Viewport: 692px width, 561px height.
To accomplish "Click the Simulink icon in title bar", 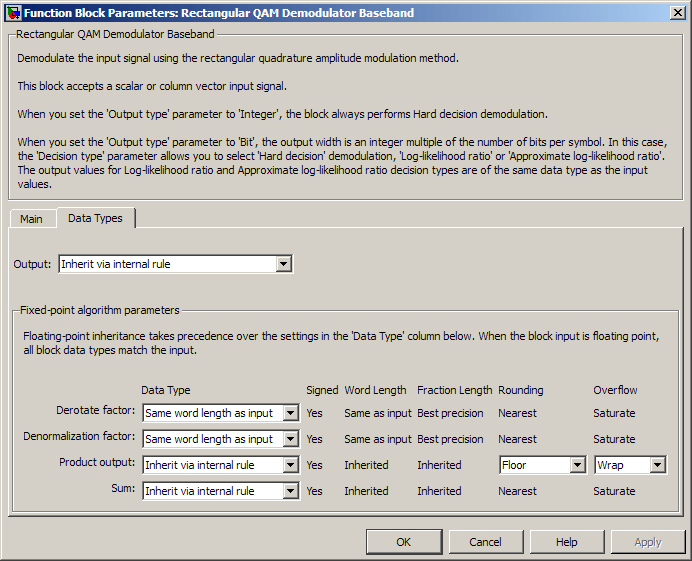I will (x=12, y=13).
